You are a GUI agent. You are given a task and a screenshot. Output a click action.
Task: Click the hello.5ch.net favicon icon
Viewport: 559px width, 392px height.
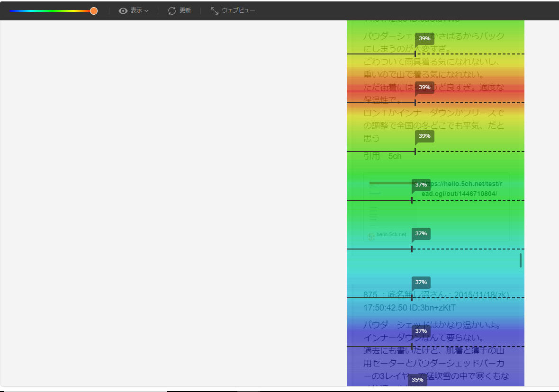(371, 236)
